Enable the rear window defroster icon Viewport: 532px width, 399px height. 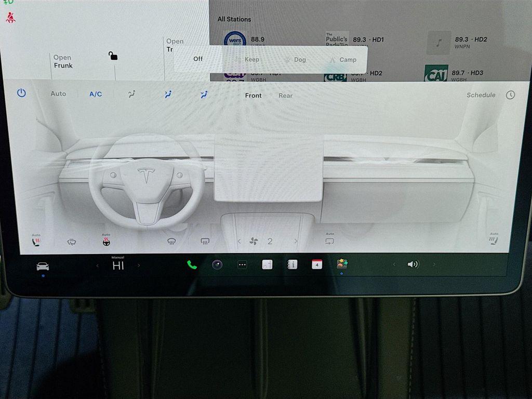tap(205, 241)
